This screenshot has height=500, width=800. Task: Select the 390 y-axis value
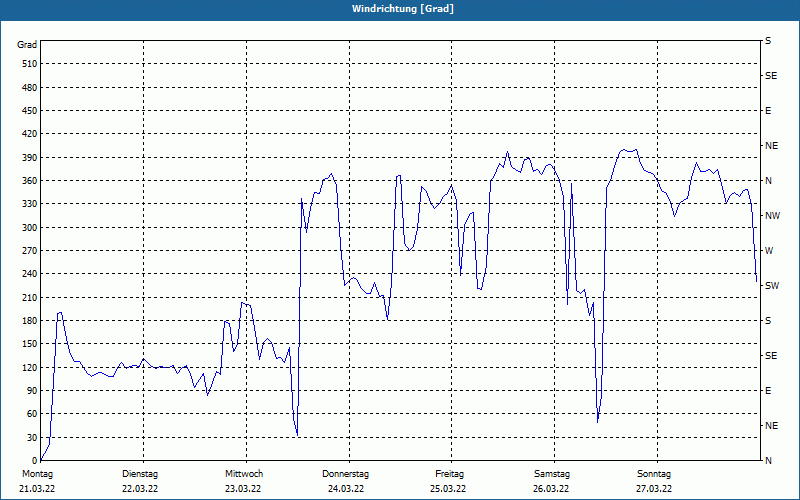coord(29,157)
